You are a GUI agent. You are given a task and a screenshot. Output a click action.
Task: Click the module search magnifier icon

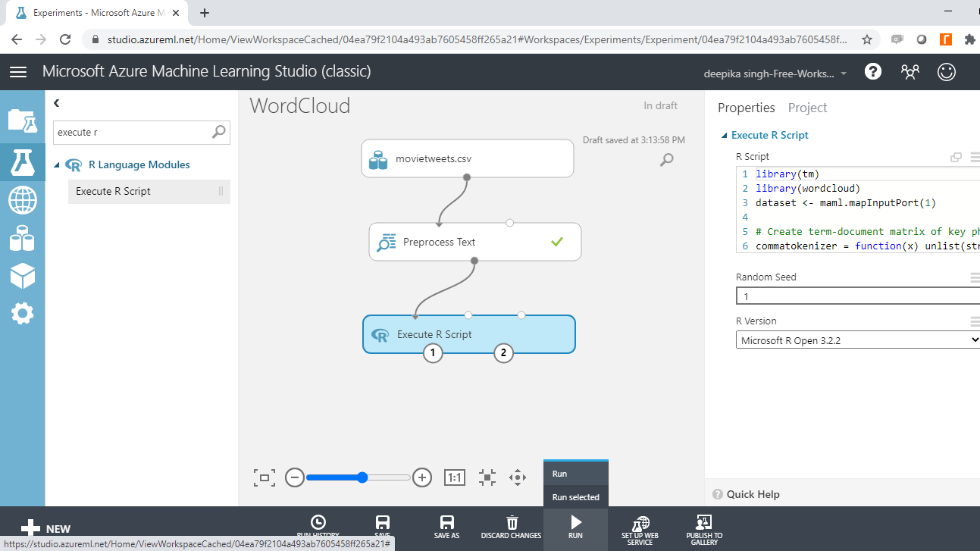[x=218, y=132]
